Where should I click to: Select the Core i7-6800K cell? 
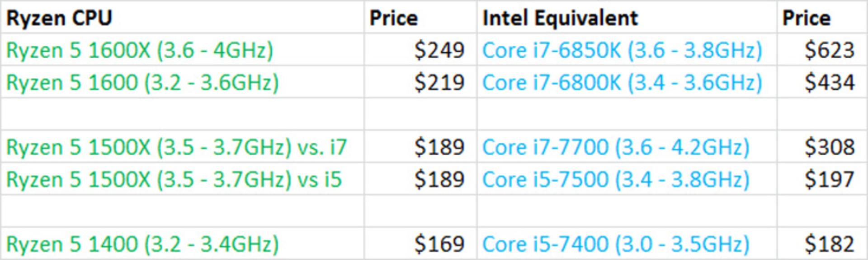tap(627, 82)
